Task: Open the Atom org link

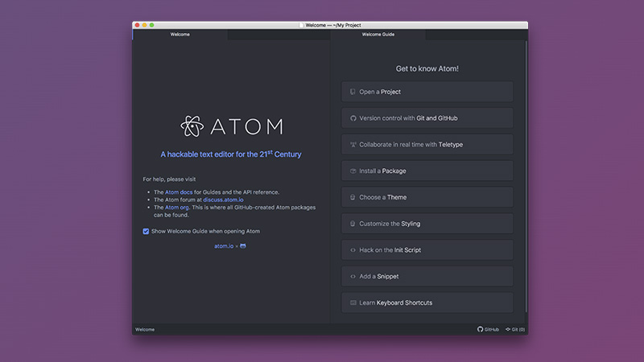Action: (176, 208)
